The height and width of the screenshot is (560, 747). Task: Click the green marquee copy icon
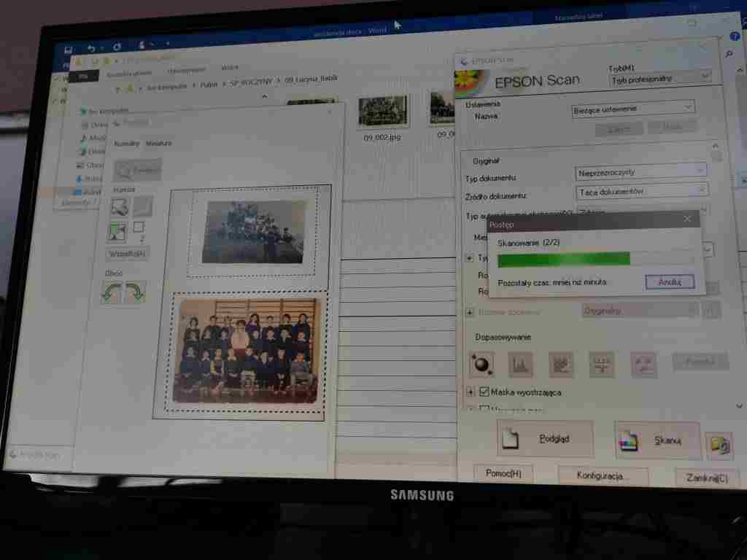click(x=117, y=232)
